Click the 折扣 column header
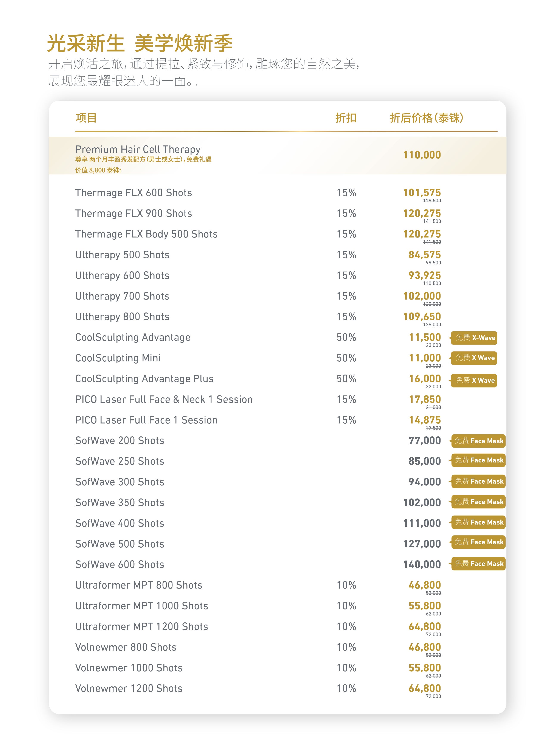The image size is (534, 756). pyautogui.click(x=346, y=118)
